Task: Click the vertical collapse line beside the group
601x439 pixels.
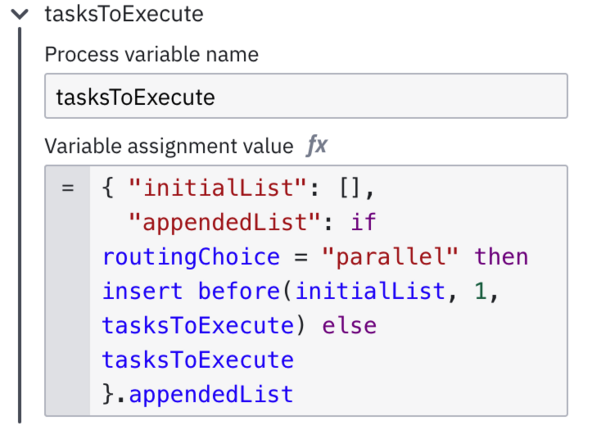Action: pos(20,225)
